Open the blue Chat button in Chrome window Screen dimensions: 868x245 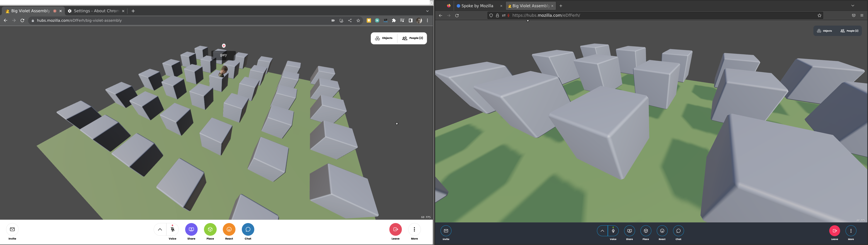point(248,230)
